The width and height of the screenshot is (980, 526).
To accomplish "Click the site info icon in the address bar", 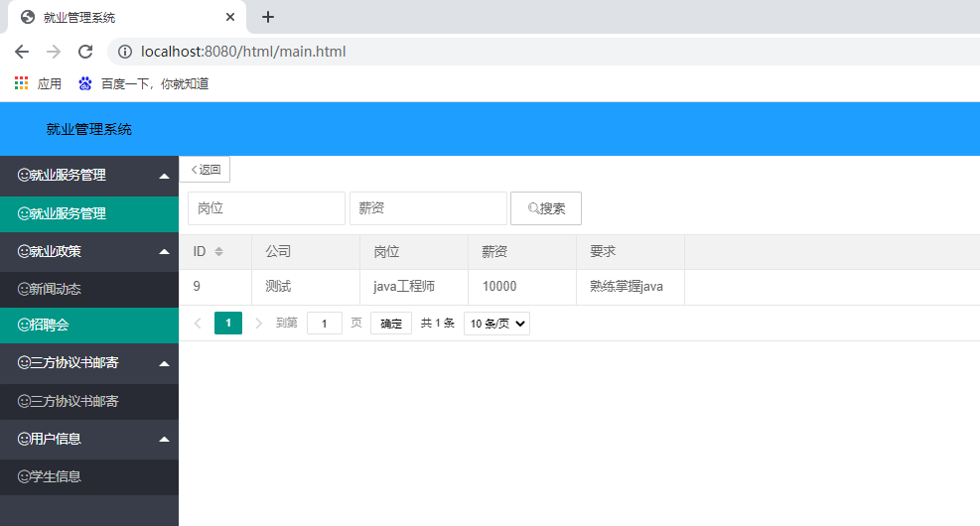I will click(125, 52).
